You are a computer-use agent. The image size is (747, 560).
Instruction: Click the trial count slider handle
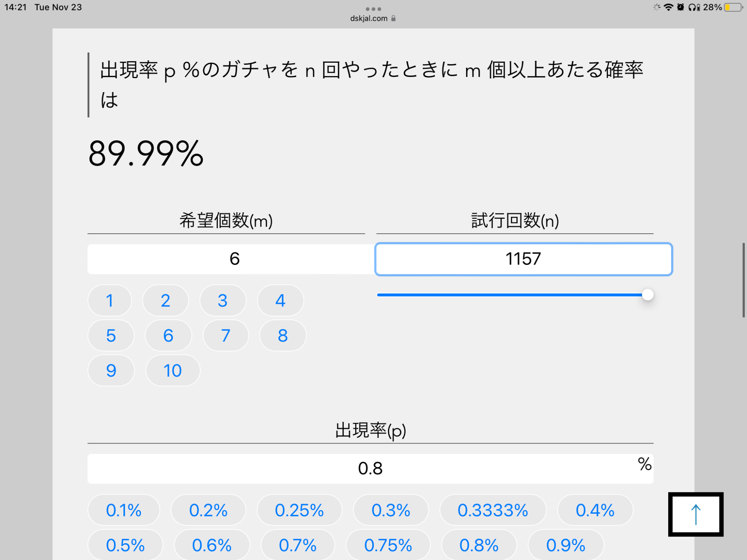tap(648, 295)
